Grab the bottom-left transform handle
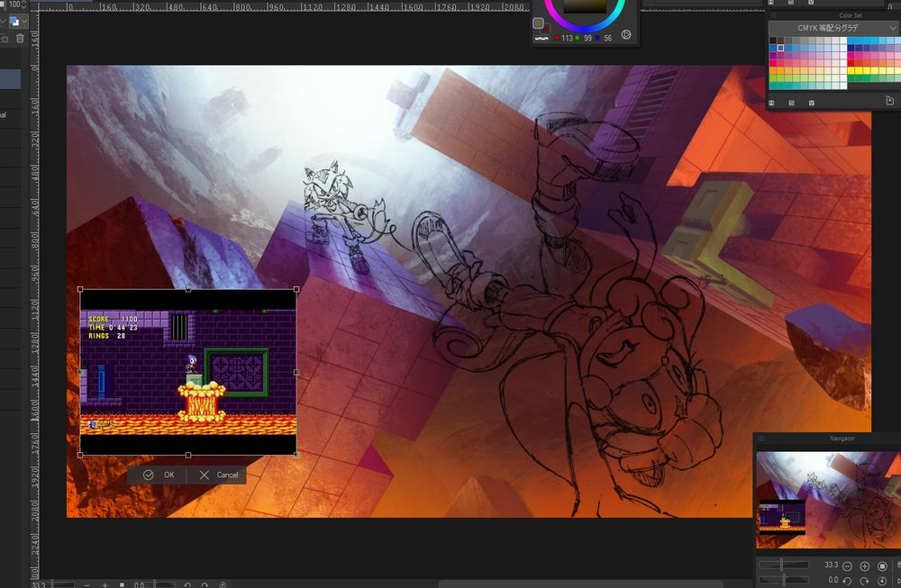 [80, 455]
